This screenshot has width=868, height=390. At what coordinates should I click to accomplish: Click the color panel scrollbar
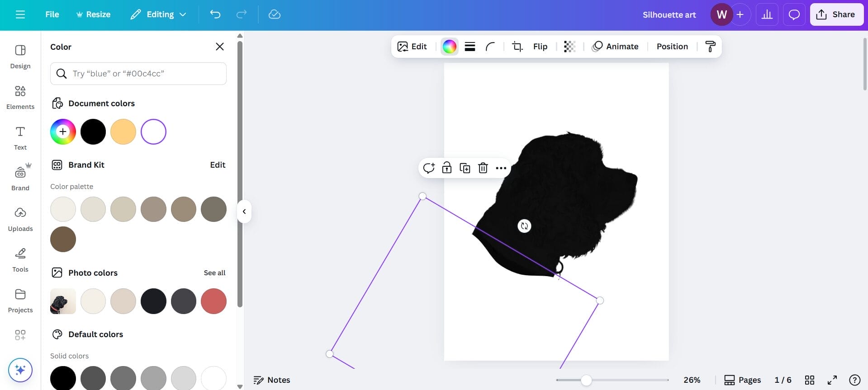tap(240, 174)
